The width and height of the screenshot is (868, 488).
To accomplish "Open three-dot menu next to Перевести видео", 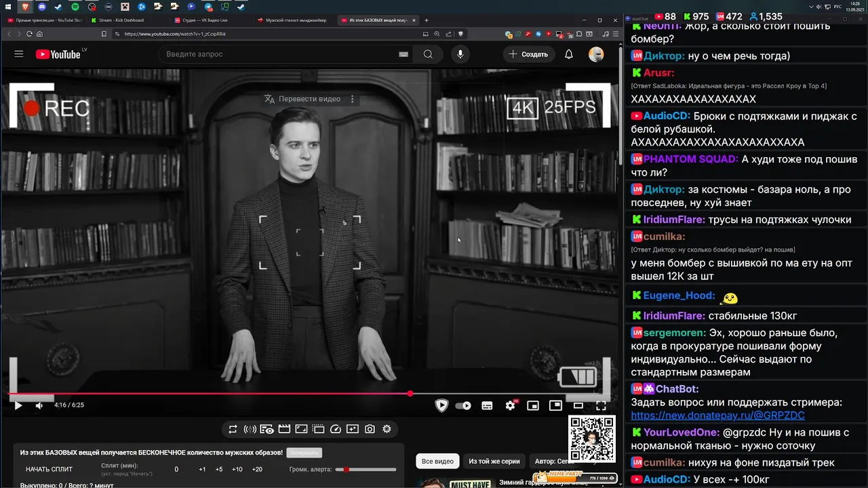I will tap(352, 99).
